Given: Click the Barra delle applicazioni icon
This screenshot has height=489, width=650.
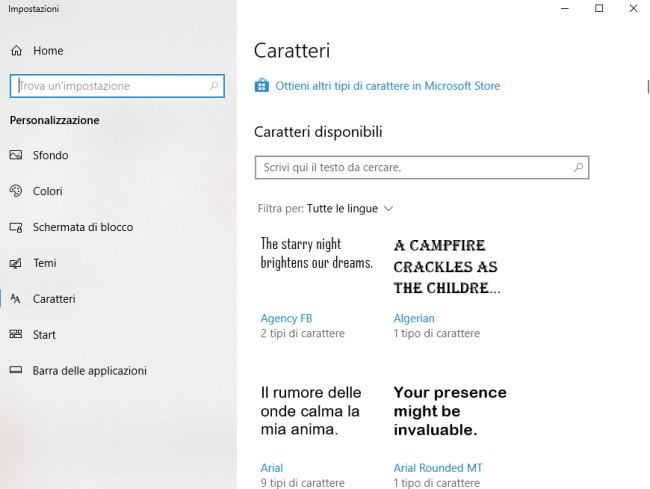Looking at the screenshot, I should point(16,370).
